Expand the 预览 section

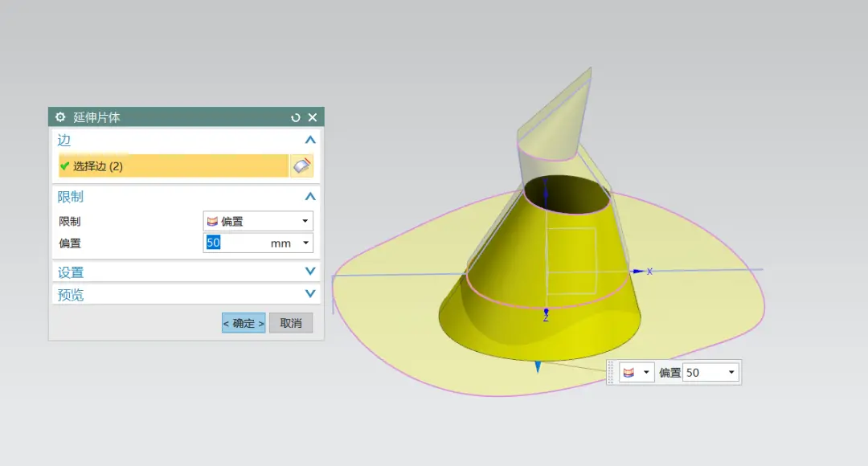(310, 294)
